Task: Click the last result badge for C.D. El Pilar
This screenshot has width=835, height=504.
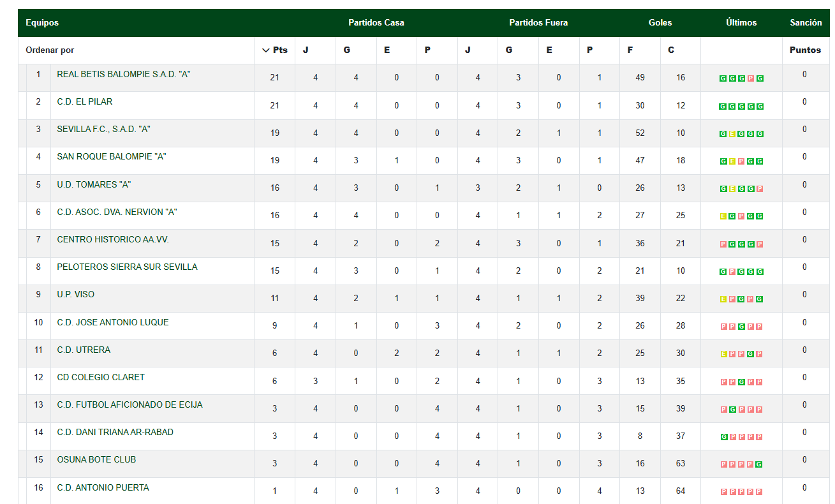Action: [760, 107]
